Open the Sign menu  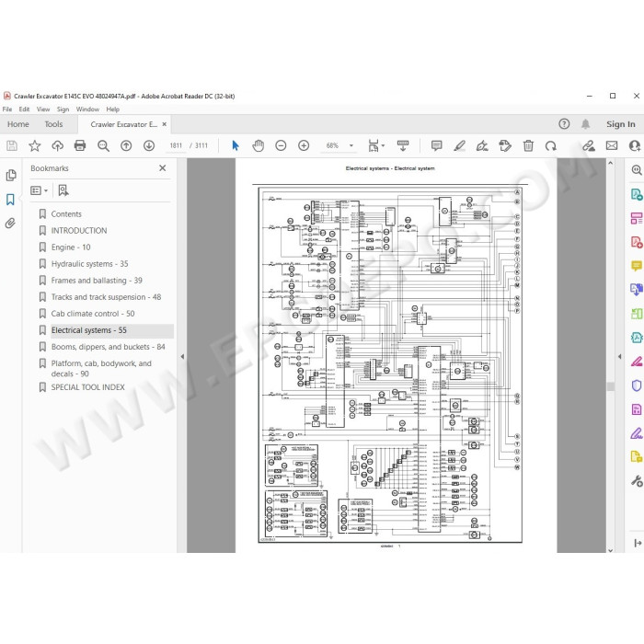(63, 109)
